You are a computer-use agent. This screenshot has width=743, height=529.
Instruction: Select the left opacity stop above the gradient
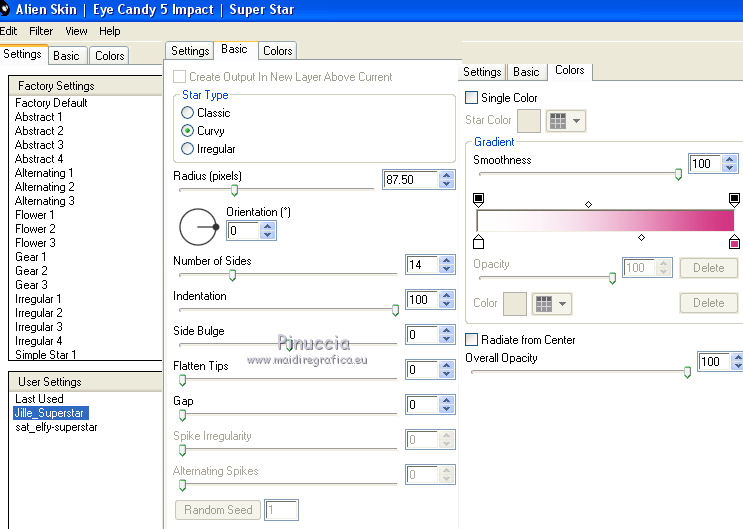click(479, 200)
